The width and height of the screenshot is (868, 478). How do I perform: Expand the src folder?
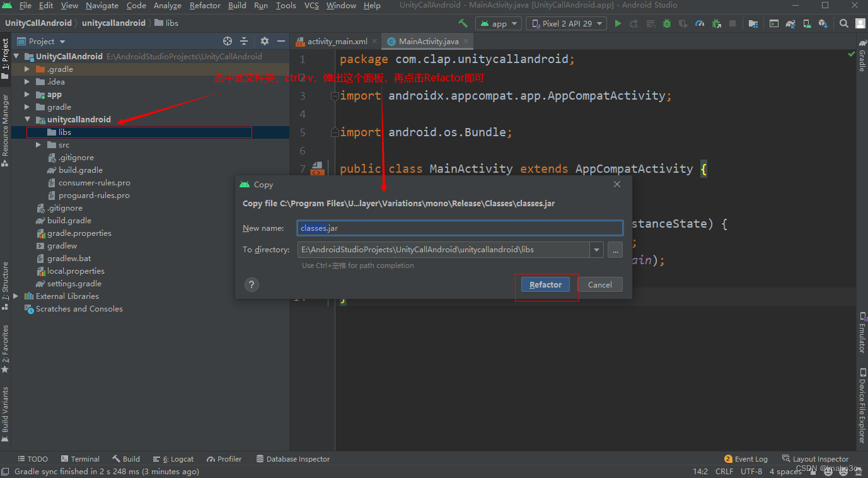[38, 145]
